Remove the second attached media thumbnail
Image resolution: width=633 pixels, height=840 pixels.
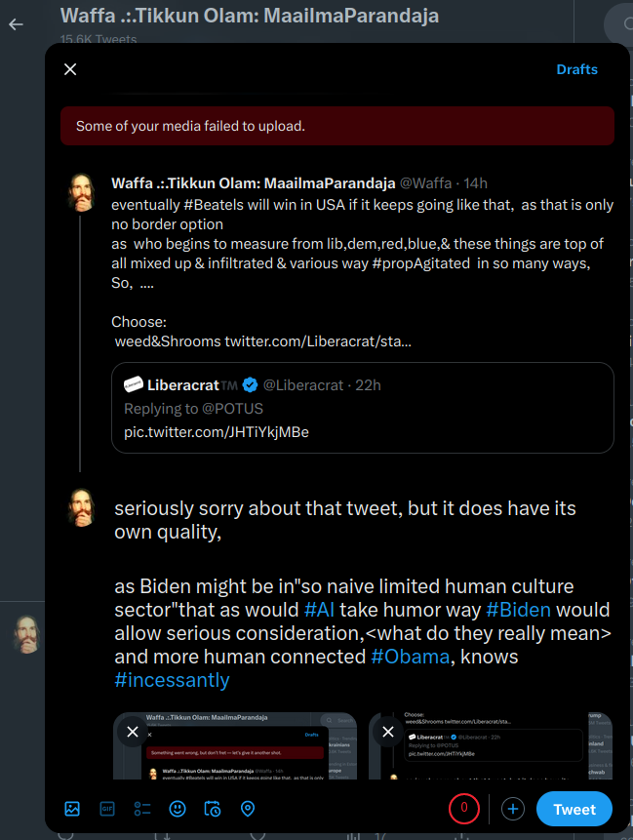click(388, 732)
